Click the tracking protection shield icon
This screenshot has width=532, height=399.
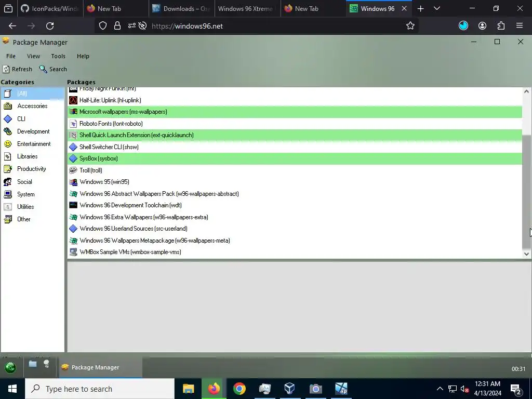tap(103, 26)
